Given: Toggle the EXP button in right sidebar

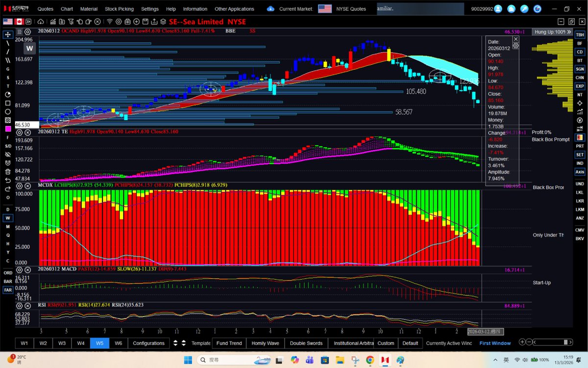Looking at the screenshot, I should 580,86.
